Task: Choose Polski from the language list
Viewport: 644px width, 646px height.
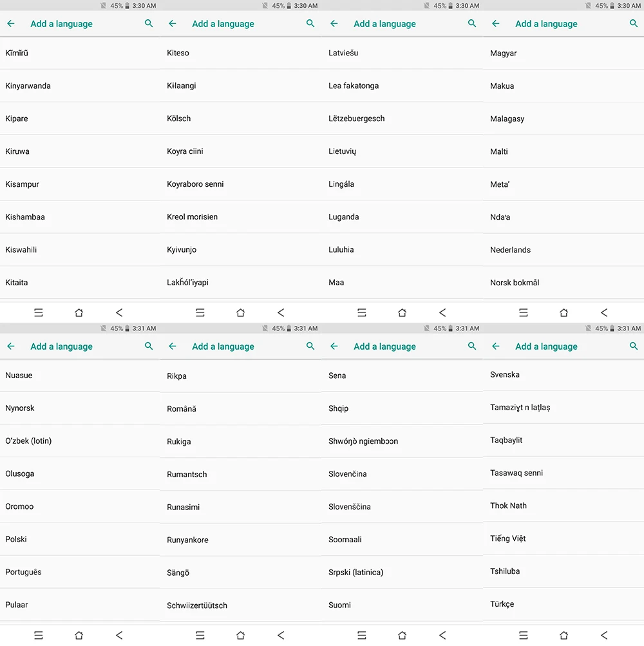Action: (x=80, y=539)
